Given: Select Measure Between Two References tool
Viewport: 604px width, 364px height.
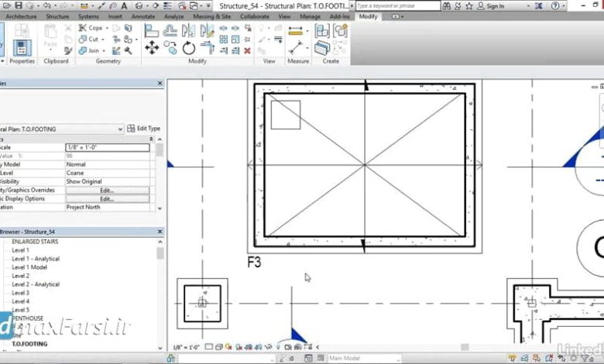Looking at the screenshot, I should click(x=296, y=48).
